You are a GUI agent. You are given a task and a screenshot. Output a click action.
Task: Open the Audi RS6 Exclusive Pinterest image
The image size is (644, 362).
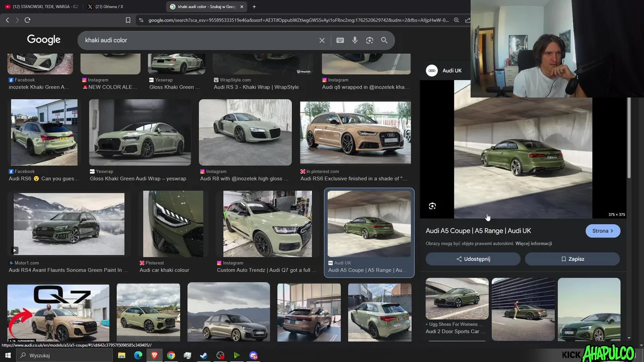[x=355, y=133]
